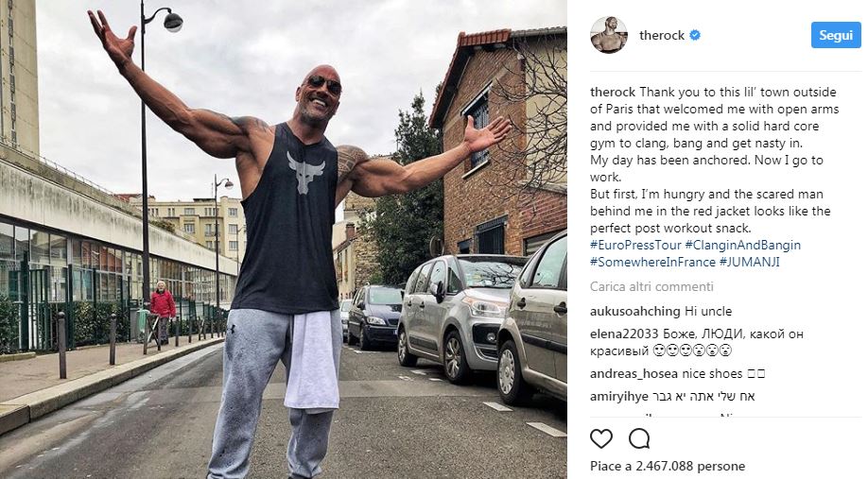868x479 pixels.
Task: Open therock's round profile picture
Action: 608,35
